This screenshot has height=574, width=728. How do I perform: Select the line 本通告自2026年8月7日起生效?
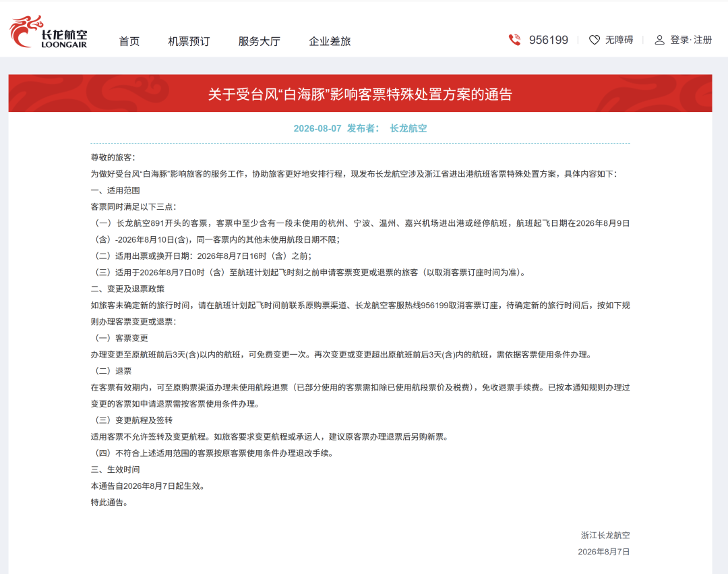[148, 486]
